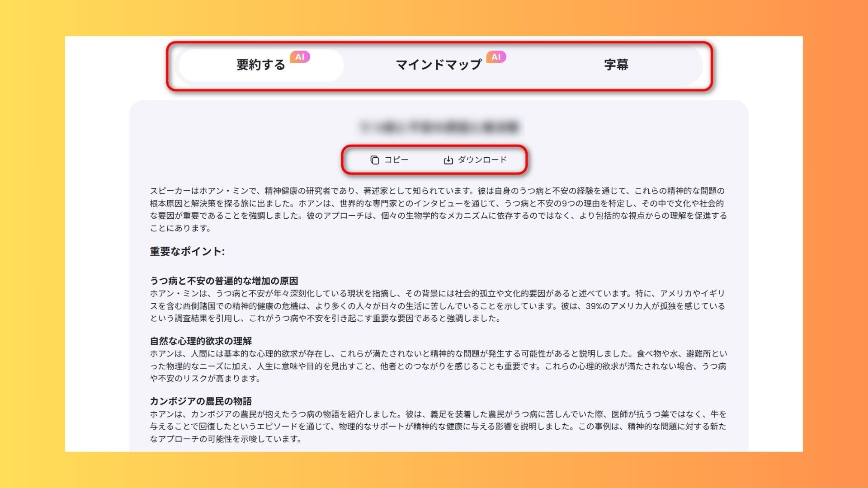Click the download tray icon beside ダウンロード
This screenshot has height=488, width=868.
click(448, 160)
